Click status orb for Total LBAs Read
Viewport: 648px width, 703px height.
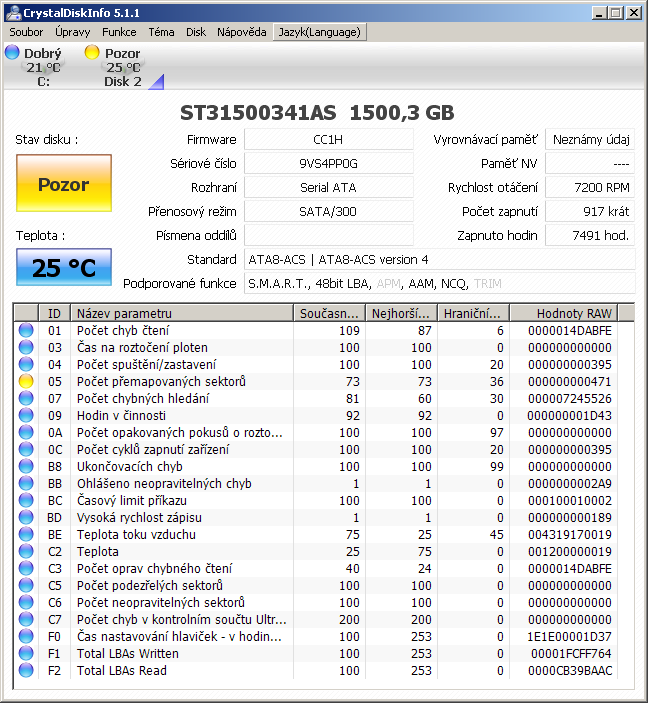pos(26,670)
